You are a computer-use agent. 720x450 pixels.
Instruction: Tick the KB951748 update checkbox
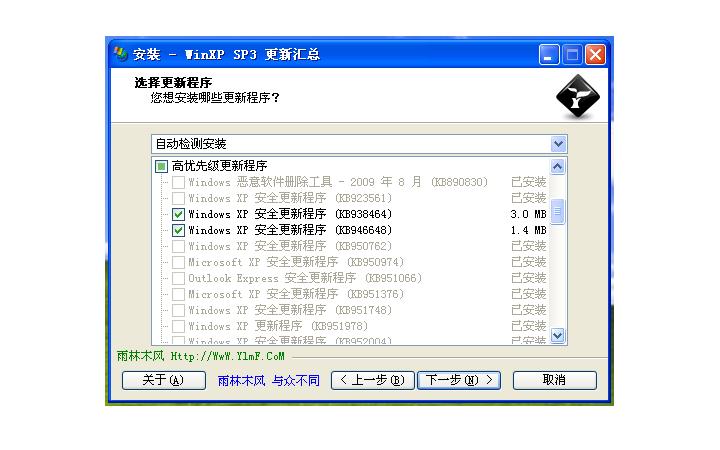pos(178,310)
